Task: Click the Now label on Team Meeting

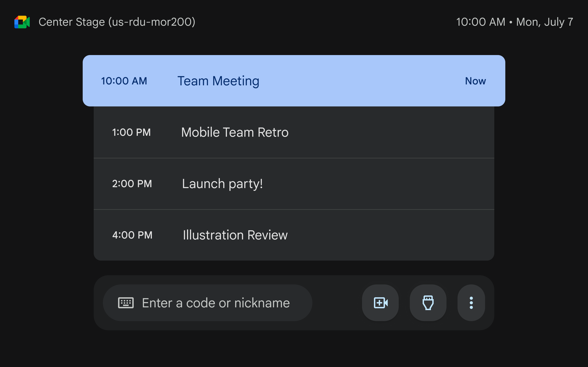Action: click(x=475, y=81)
